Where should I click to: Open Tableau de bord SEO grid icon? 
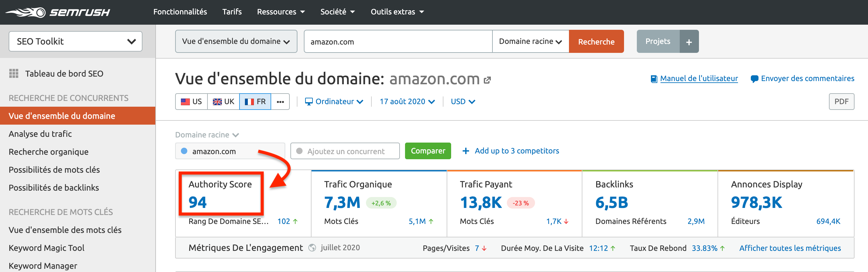[14, 73]
